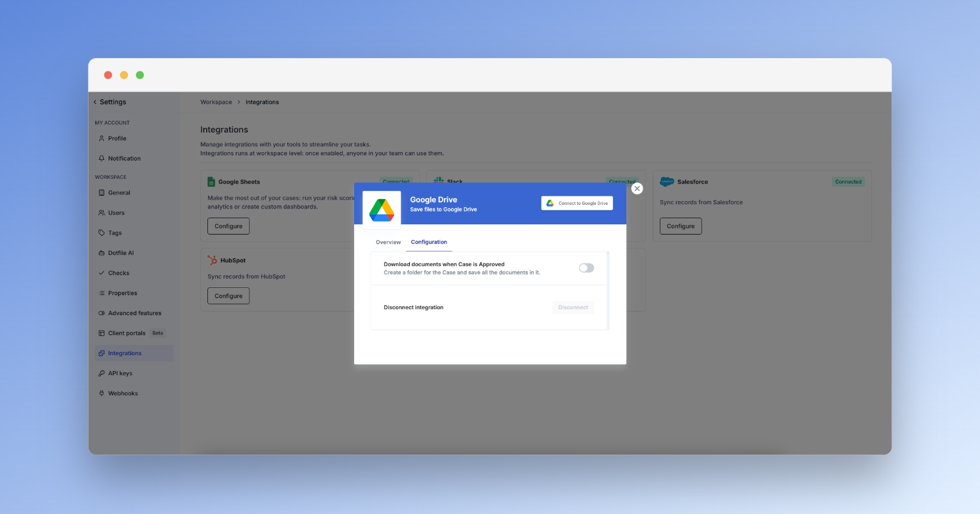The height and width of the screenshot is (514, 980).
Task: Click the Integrations breadcrumb
Action: pos(262,102)
